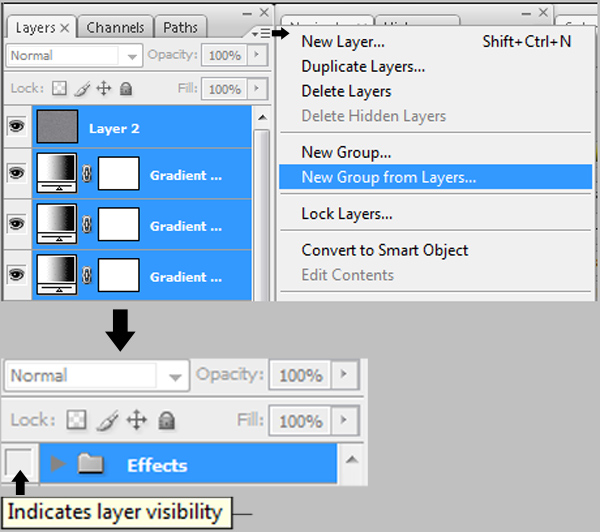This screenshot has width=600, height=532.
Task: Open the Normal blend mode dropdown in top panel
Action: (x=74, y=56)
